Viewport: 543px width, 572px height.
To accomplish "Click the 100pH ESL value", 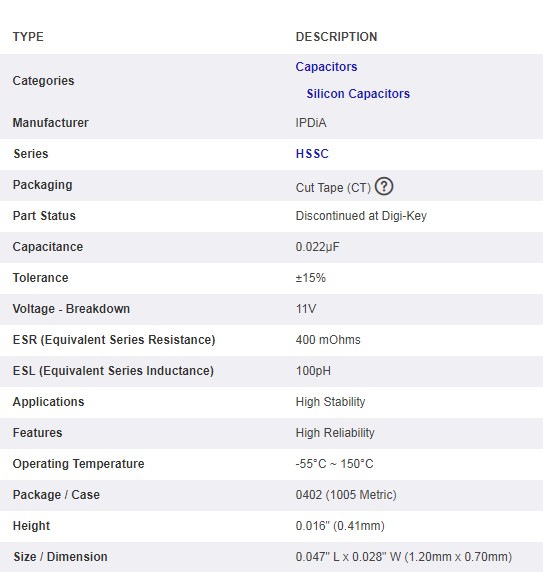I will 313,371.
